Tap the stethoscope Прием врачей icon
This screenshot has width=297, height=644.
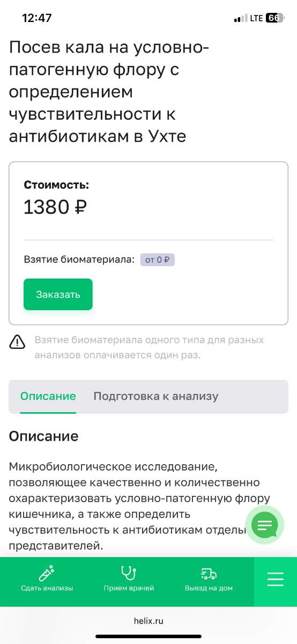pyautogui.click(x=129, y=573)
